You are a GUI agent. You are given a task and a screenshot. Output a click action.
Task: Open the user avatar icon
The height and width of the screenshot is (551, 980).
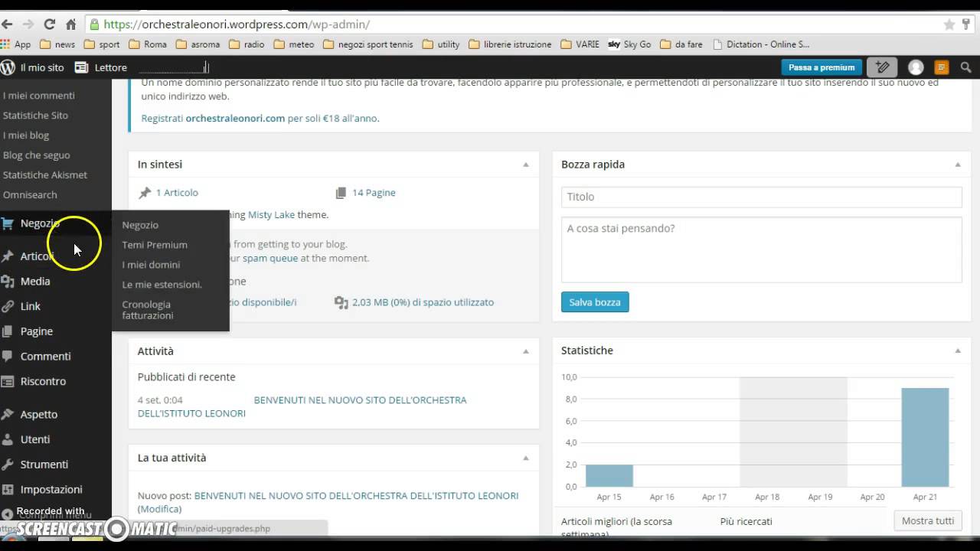click(916, 67)
